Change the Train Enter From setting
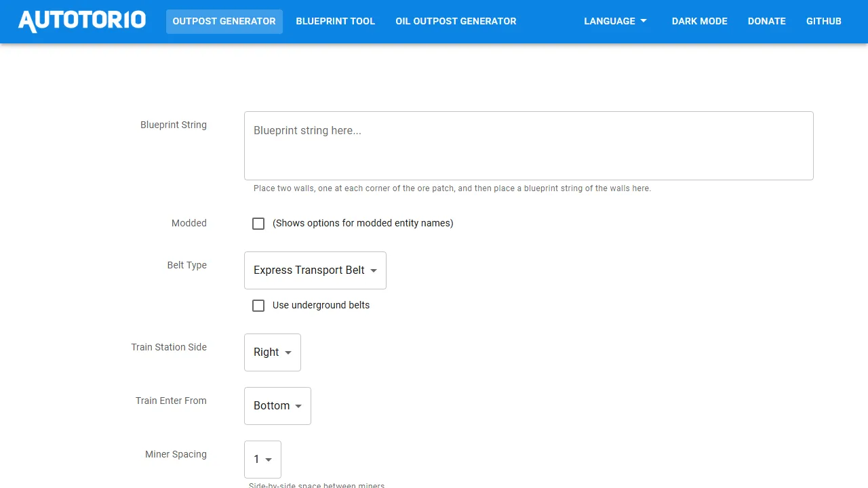The image size is (868, 488). point(277,406)
